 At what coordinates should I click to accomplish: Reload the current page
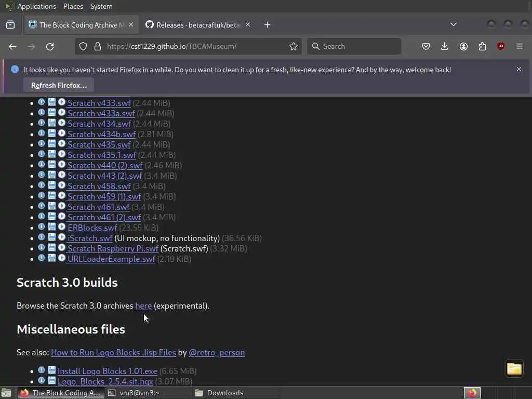pos(50,46)
